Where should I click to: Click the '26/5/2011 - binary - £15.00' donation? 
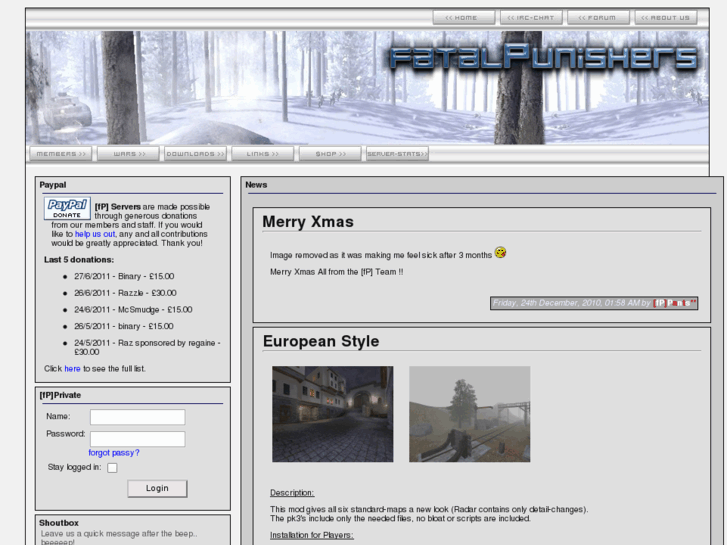pos(124,327)
